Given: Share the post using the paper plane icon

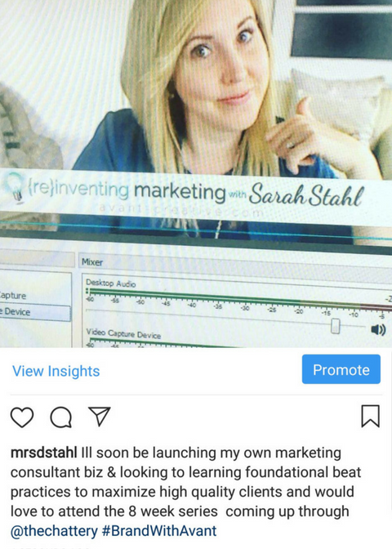Looking at the screenshot, I should pyautogui.click(x=100, y=416).
